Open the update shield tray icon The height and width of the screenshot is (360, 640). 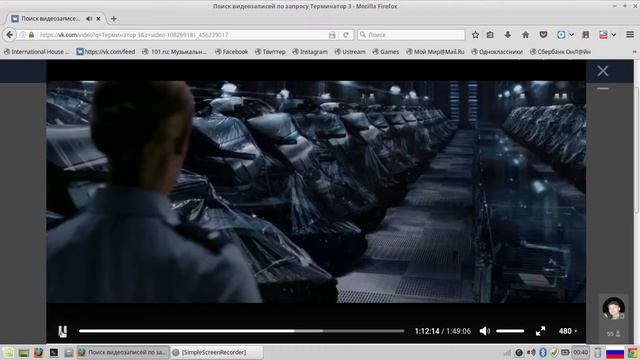coord(554,353)
